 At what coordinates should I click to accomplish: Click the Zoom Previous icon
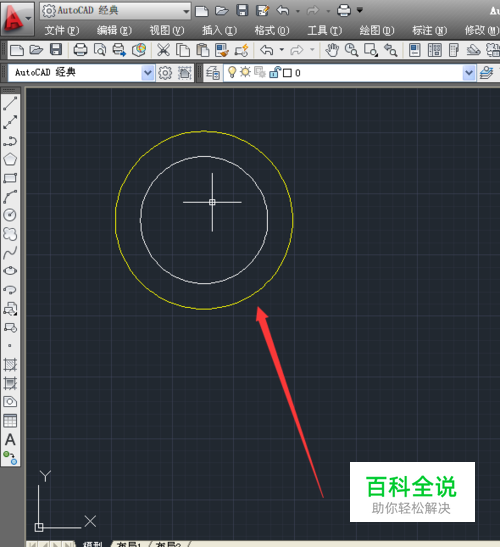[x=390, y=50]
